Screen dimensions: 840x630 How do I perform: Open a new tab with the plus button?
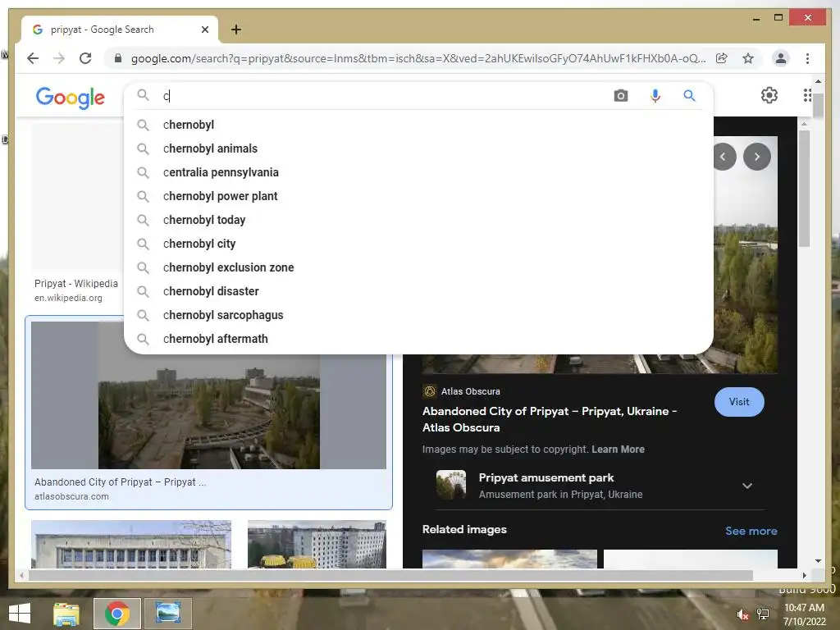[235, 30]
